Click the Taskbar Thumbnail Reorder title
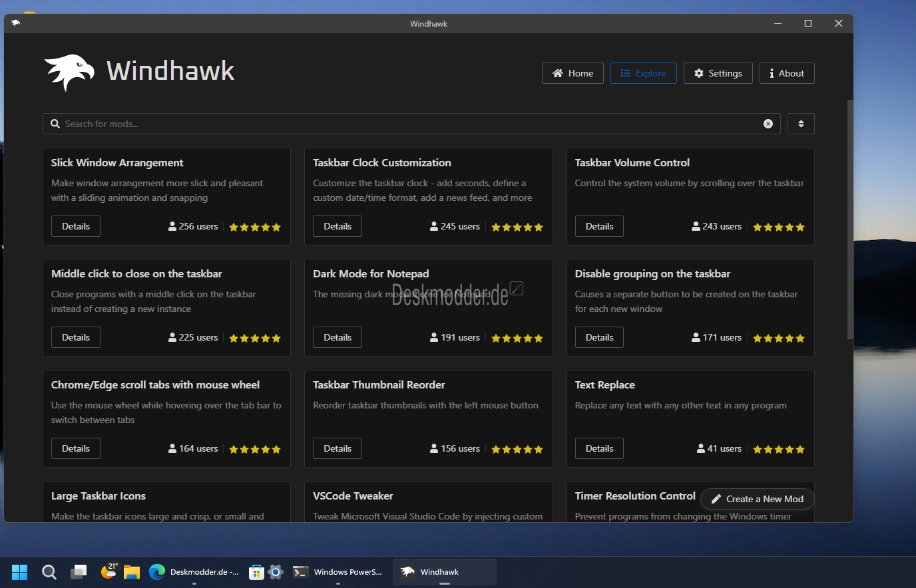The height and width of the screenshot is (588, 916). [x=379, y=384]
